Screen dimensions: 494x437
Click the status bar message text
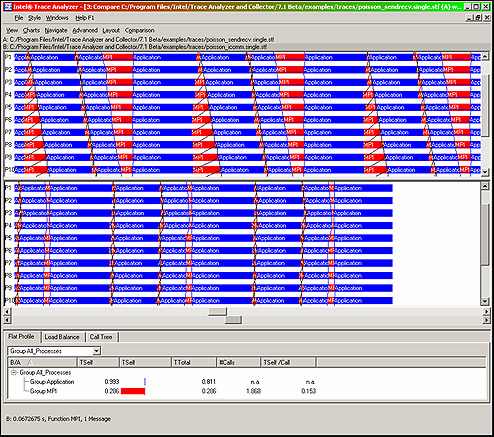tap(58, 419)
